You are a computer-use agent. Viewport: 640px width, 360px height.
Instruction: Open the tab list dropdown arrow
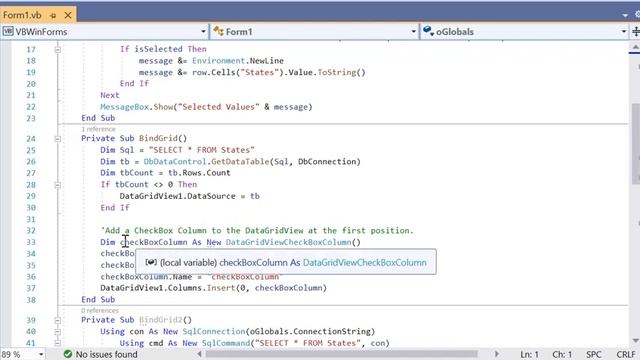click(625, 16)
